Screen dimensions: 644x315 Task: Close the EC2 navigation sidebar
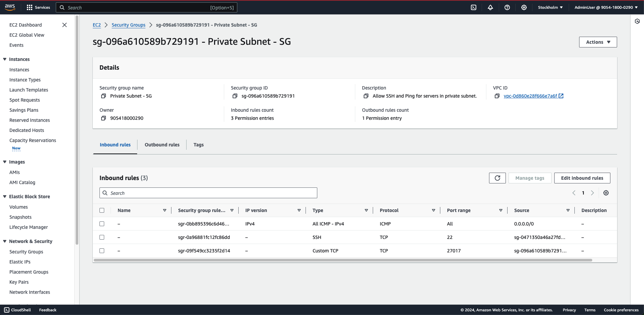[65, 25]
